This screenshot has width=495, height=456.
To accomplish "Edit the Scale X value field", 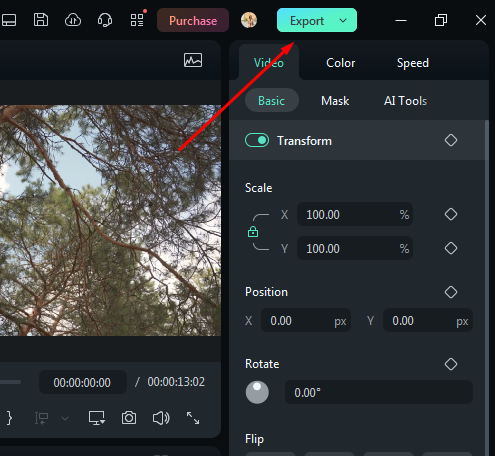I will point(355,214).
